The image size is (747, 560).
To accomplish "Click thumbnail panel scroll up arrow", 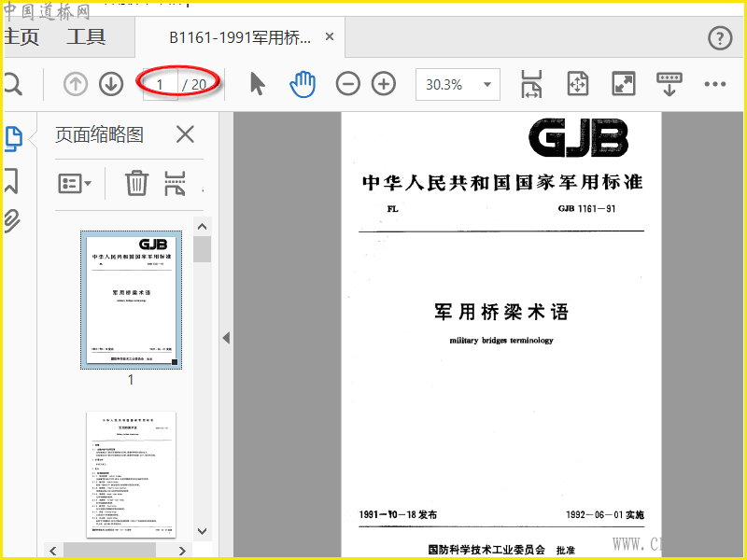I will pos(202,227).
